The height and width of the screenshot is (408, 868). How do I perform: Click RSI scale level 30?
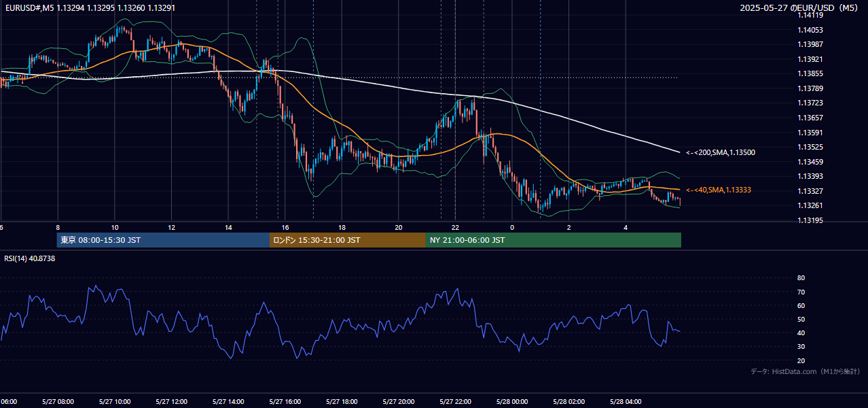(801, 346)
